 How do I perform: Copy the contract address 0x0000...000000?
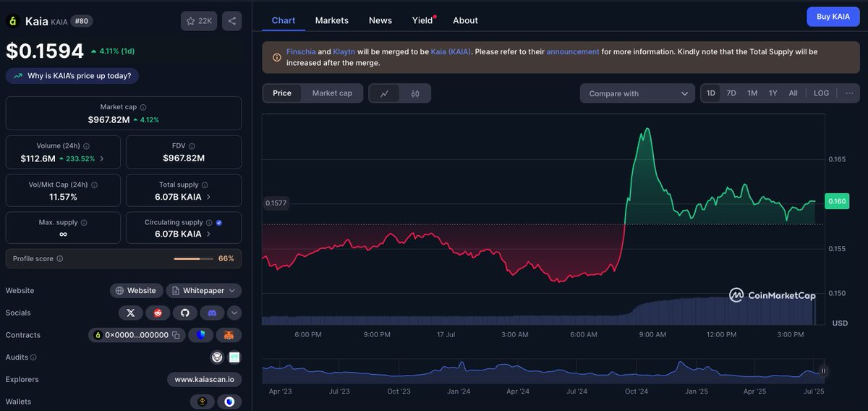point(175,335)
